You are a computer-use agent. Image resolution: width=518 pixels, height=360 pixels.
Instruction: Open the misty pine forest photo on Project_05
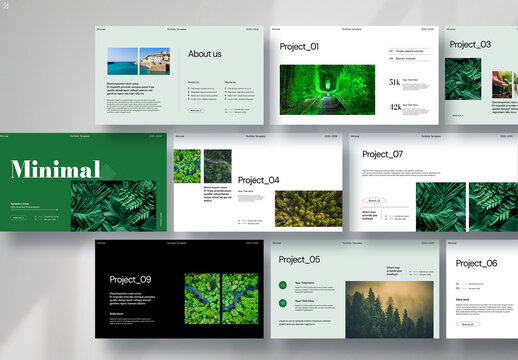point(389,310)
